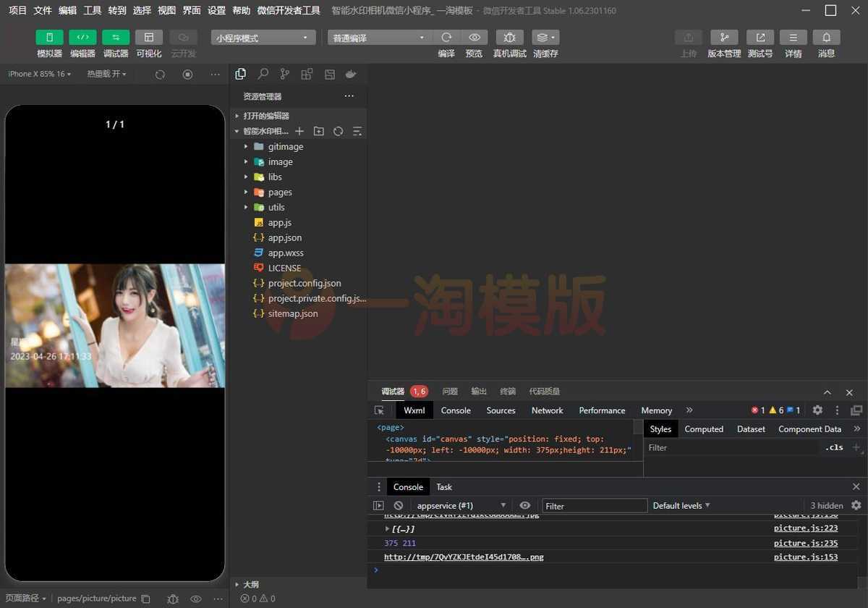Viewport: 868px width, 608px height.
Task: Click the simulator stop/record icon
Action: click(187, 74)
